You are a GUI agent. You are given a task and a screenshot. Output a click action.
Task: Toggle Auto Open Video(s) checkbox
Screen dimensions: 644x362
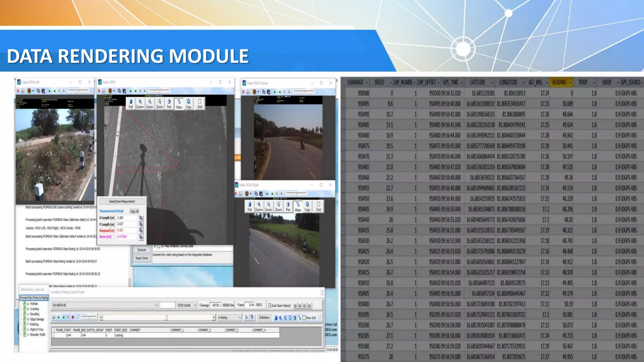point(270,305)
